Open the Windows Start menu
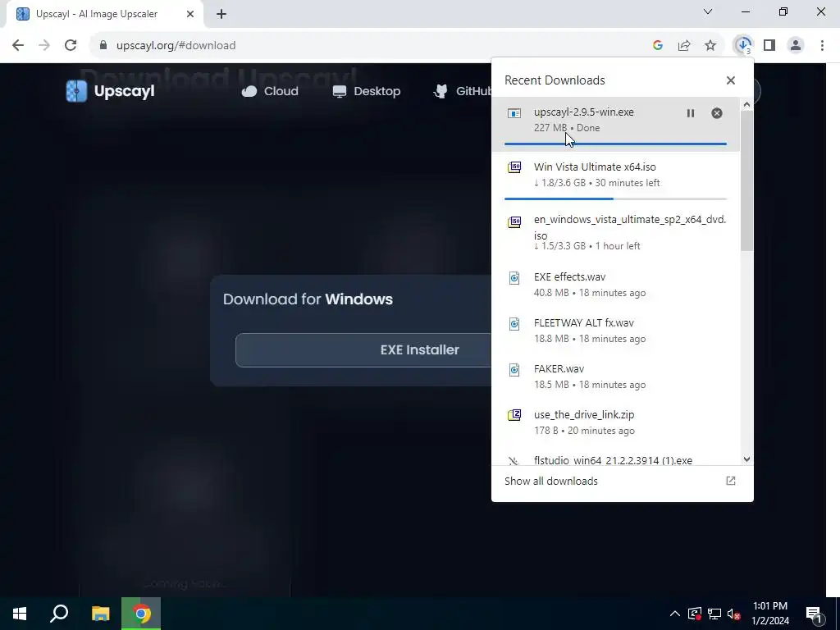 20,614
